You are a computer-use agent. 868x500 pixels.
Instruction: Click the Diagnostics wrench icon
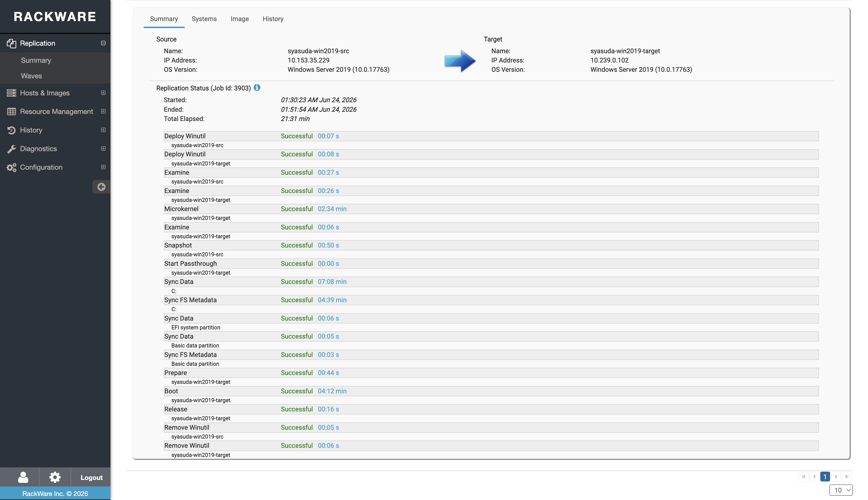click(x=11, y=149)
